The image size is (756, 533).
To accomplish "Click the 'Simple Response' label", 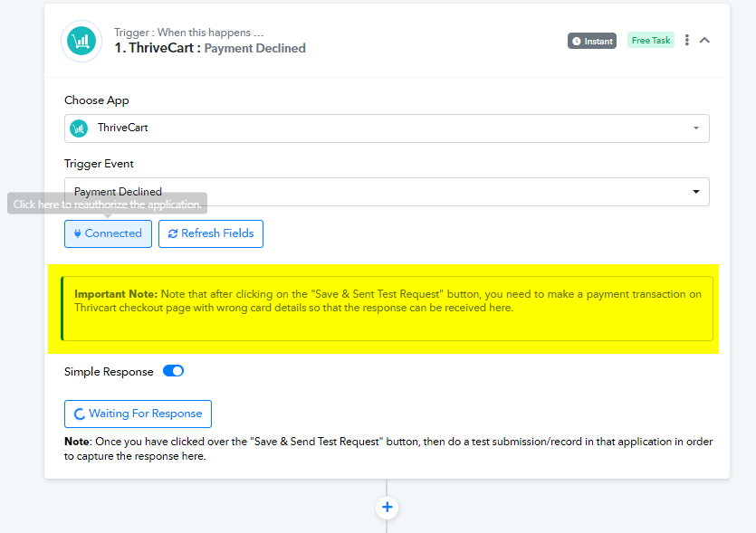I will click(109, 372).
